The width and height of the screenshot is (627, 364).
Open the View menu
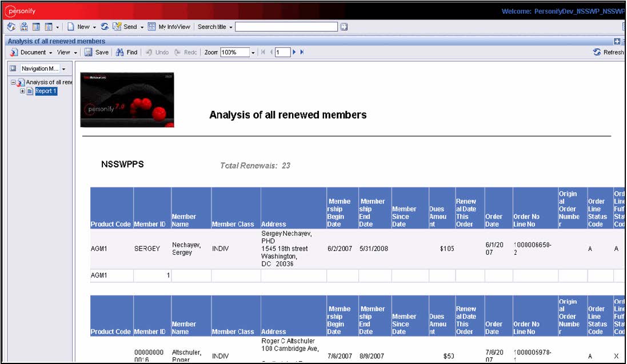(66, 52)
